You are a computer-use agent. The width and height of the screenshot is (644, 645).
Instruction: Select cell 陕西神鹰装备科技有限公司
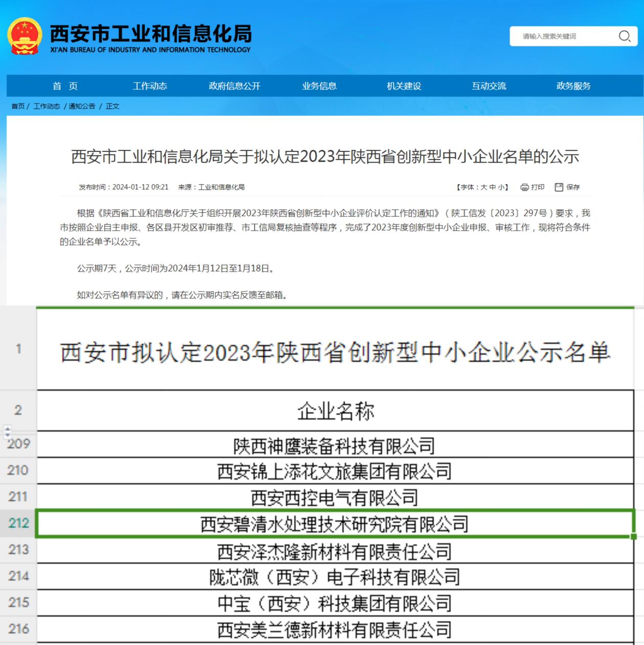336,444
